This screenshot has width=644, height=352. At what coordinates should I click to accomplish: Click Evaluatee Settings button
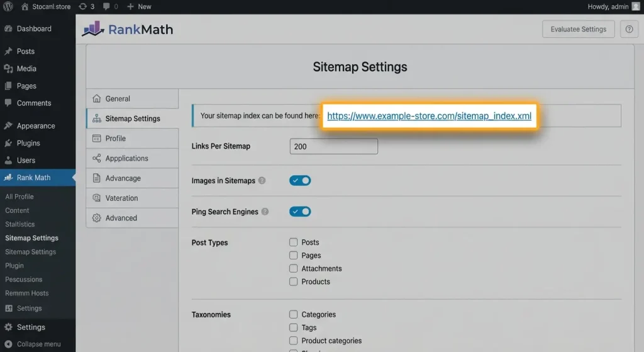[579, 29]
